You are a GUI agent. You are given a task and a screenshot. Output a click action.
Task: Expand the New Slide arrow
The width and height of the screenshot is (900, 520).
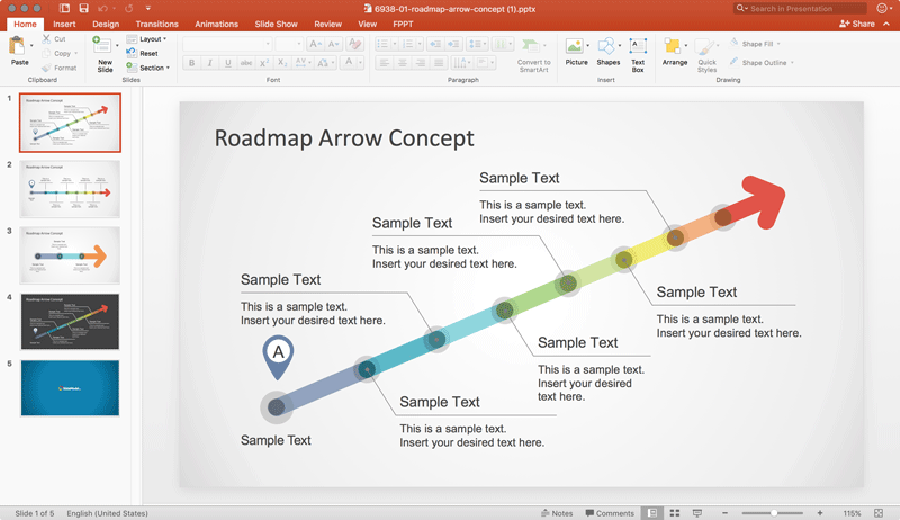pos(117,45)
